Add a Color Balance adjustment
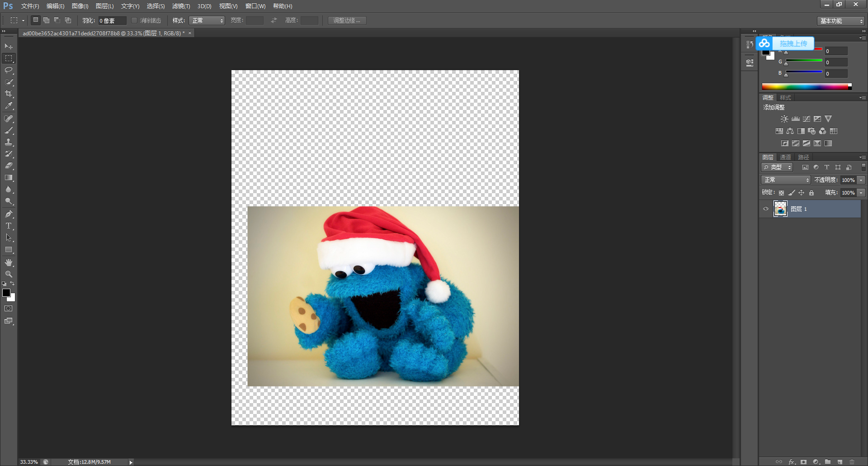868x466 pixels. pyautogui.click(x=790, y=131)
